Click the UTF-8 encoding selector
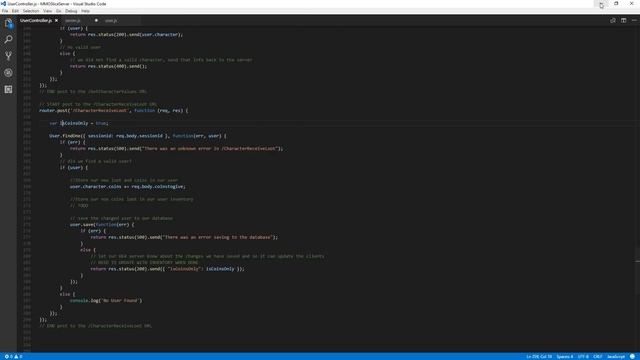 583,356
